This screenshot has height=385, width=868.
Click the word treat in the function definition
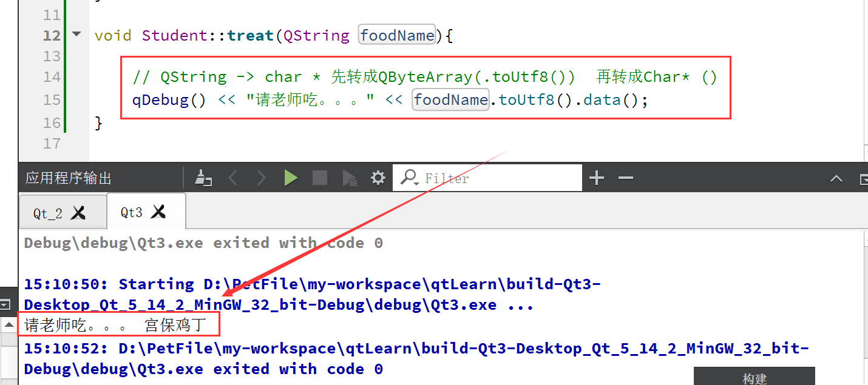251,36
